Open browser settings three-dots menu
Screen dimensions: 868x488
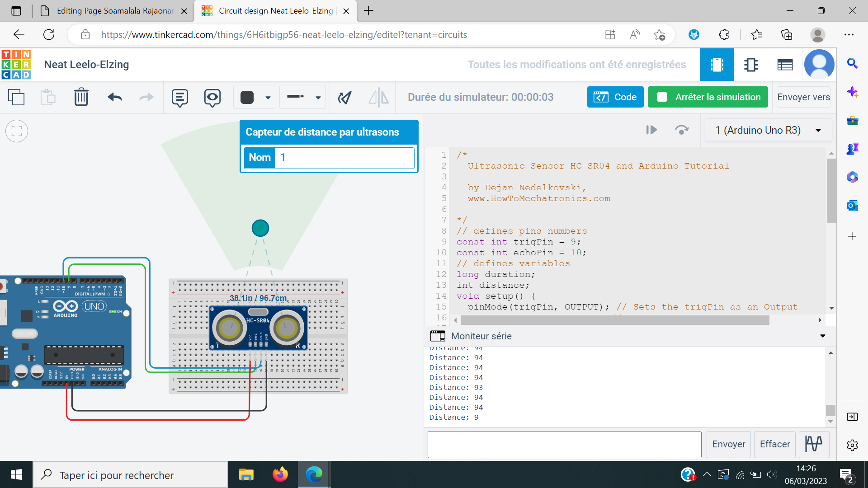(x=849, y=35)
